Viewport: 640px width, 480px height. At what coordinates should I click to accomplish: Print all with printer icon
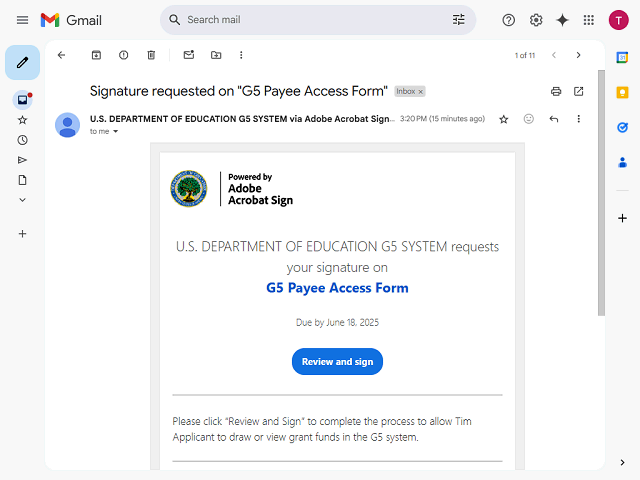[556, 91]
